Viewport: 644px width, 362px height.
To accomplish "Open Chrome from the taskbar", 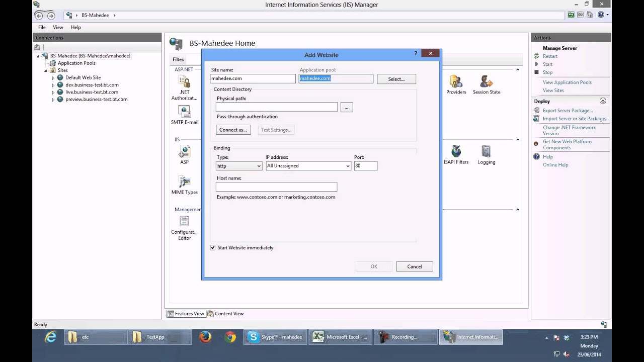I will [x=230, y=337].
